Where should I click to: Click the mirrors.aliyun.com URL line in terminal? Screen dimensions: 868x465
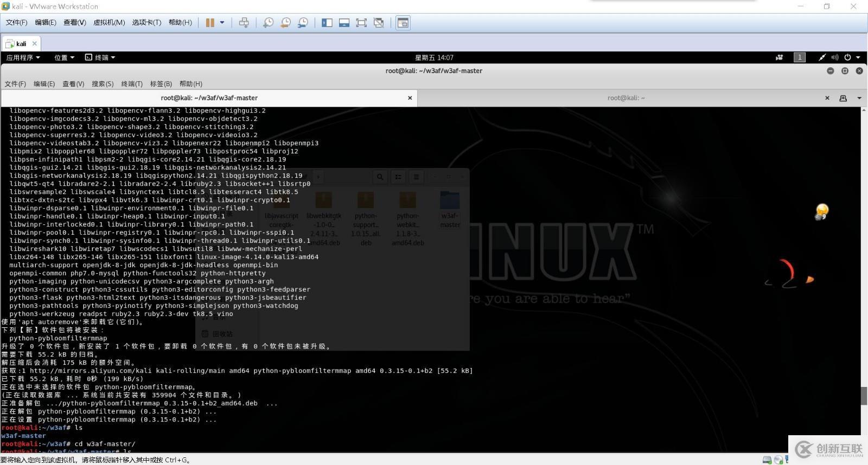(237, 371)
